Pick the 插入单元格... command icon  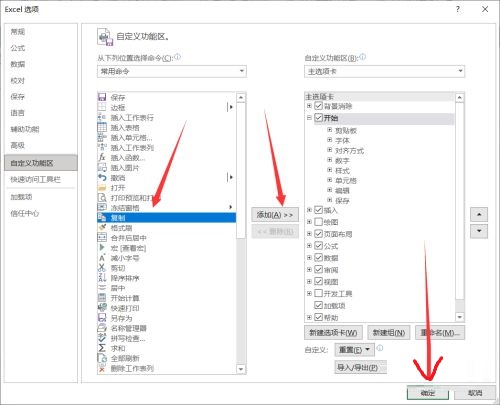point(102,137)
